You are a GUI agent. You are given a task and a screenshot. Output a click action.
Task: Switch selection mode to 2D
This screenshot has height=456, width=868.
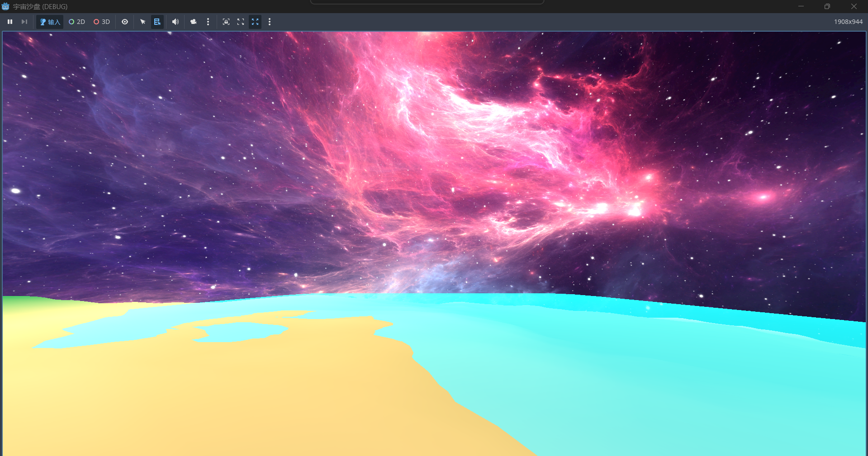pyautogui.click(x=77, y=22)
